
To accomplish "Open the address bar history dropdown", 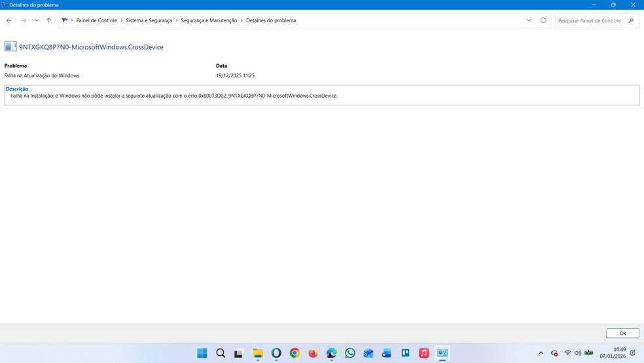I will [x=529, y=20].
